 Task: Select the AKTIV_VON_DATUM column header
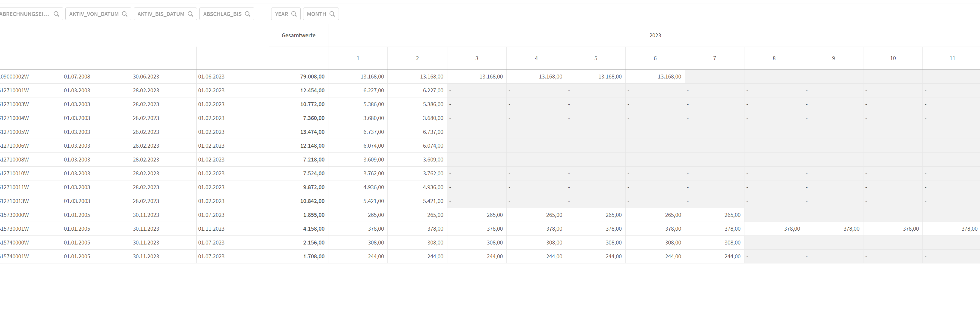coord(94,14)
